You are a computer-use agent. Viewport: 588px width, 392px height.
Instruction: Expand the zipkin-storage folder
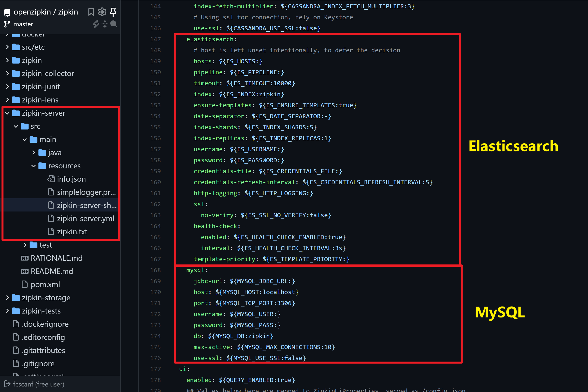(7, 298)
